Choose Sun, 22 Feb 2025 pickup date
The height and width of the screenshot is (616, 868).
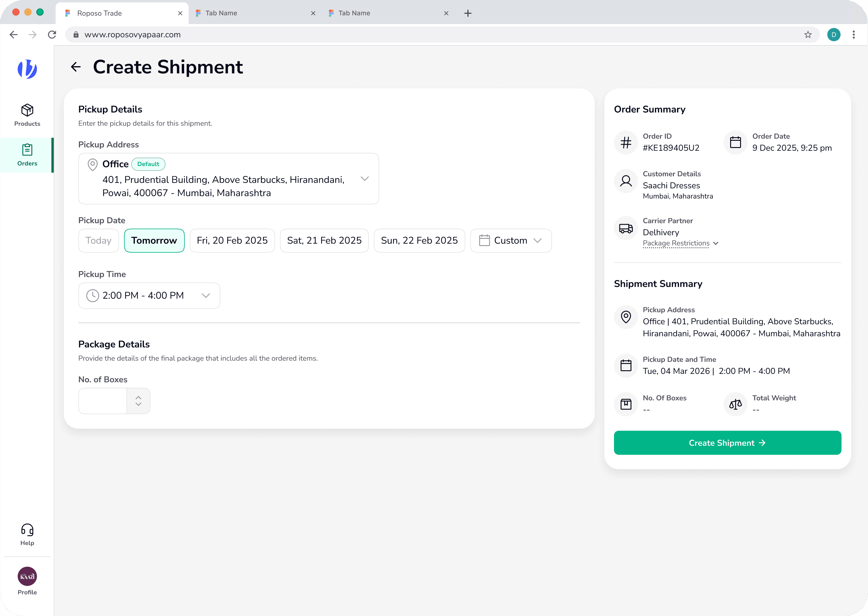[419, 241]
